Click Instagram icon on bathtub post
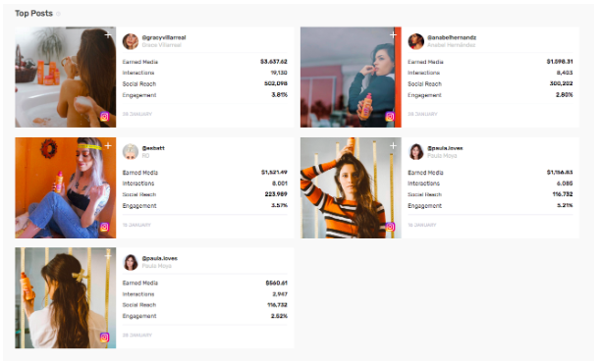This screenshot has width=599, height=364. (105, 117)
